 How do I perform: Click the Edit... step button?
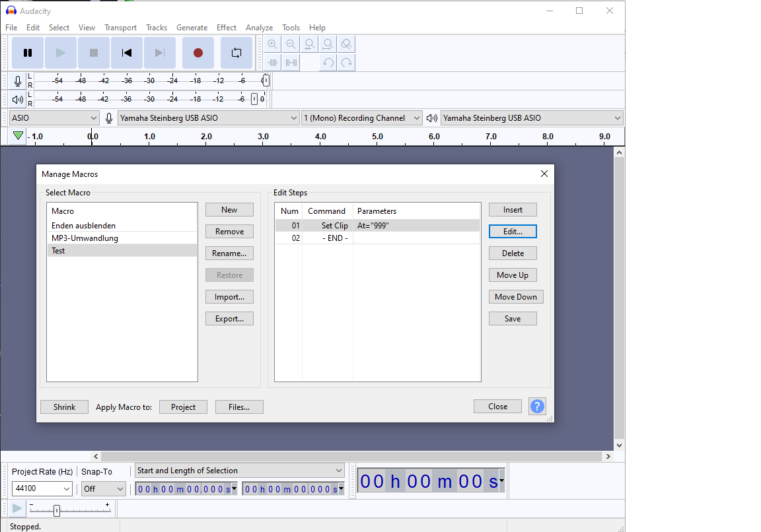(x=513, y=231)
